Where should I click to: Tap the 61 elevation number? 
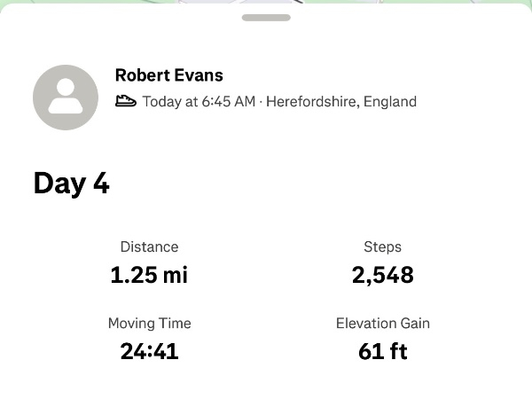click(x=370, y=351)
